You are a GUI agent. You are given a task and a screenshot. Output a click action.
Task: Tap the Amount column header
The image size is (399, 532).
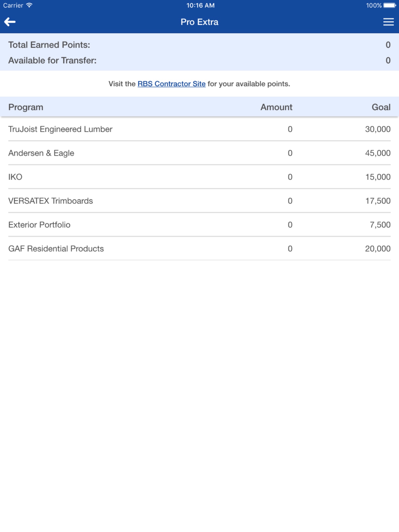[276, 107]
